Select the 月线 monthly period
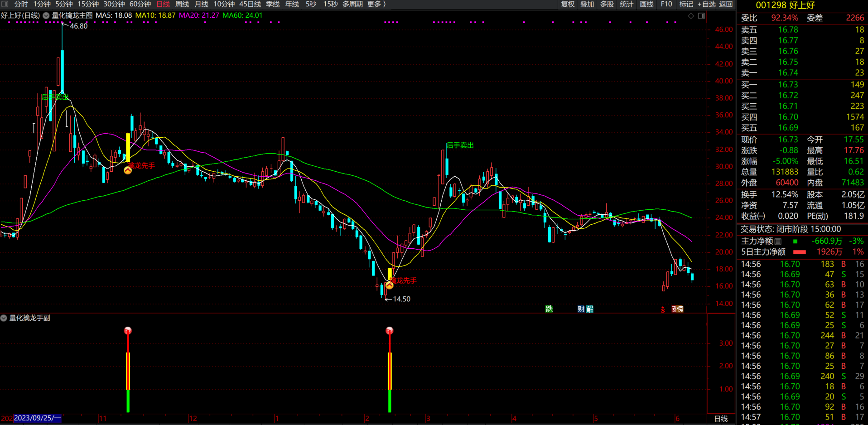The image size is (868, 425). coord(201,4)
